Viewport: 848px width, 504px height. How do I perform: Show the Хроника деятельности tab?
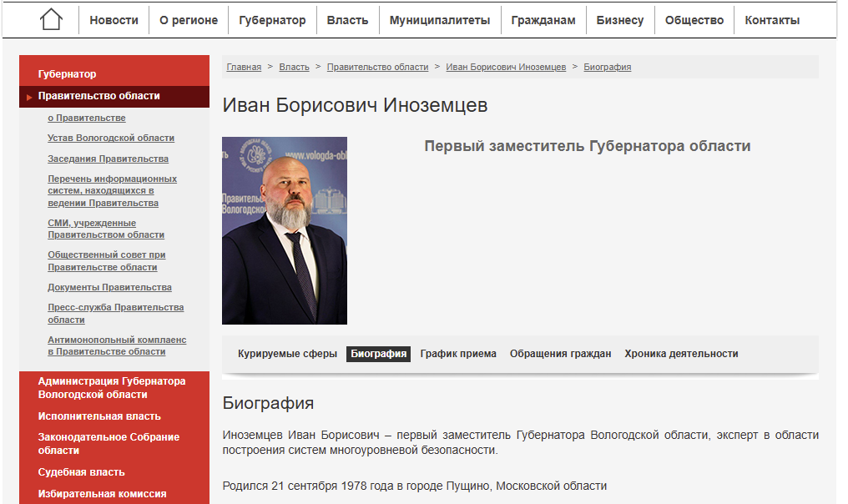coord(681,354)
